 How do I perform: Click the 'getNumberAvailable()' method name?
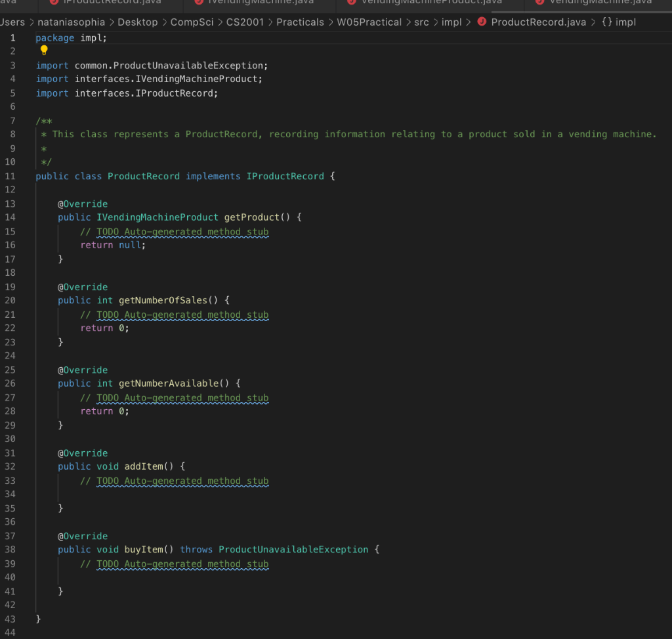pyautogui.click(x=174, y=384)
